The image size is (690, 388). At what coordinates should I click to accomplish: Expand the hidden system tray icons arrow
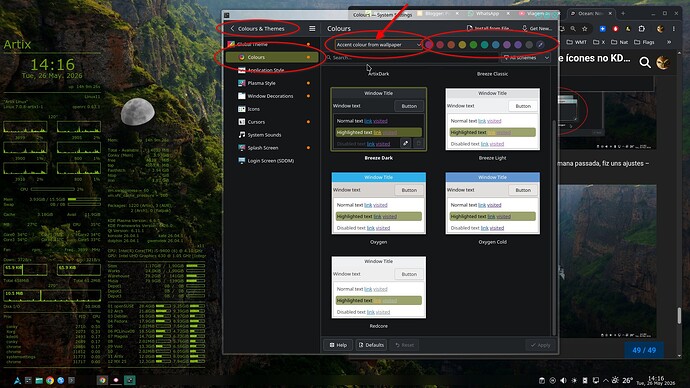(606, 381)
